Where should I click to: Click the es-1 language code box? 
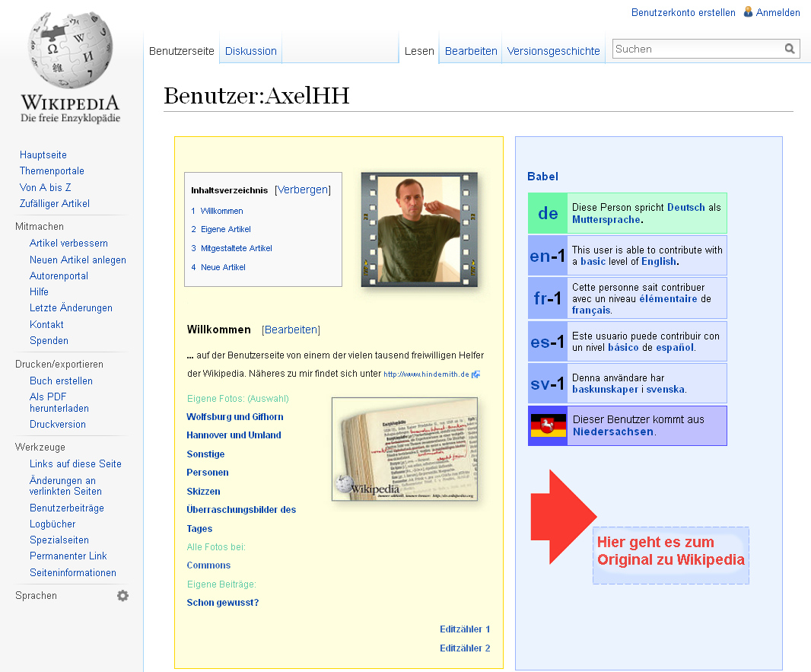(548, 342)
